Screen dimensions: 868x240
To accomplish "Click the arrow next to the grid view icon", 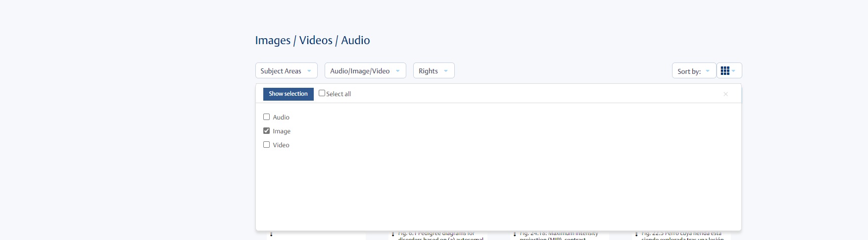I will point(734,71).
